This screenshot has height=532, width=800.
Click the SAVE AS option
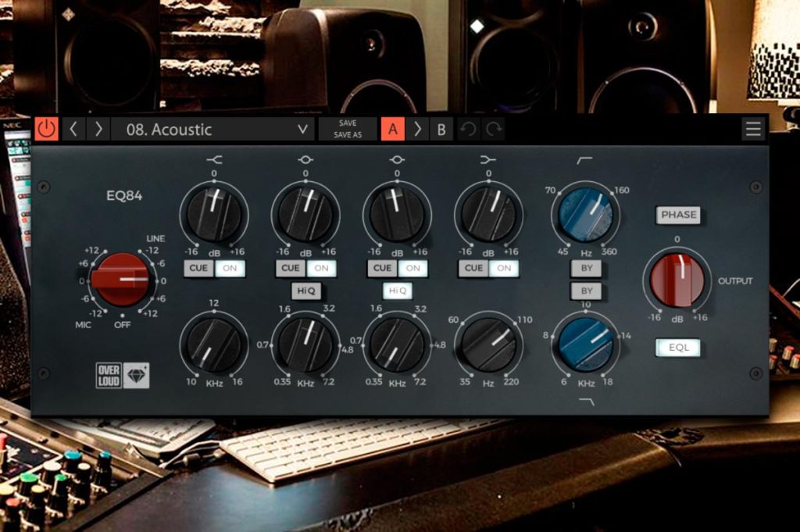click(x=348, y=135)
